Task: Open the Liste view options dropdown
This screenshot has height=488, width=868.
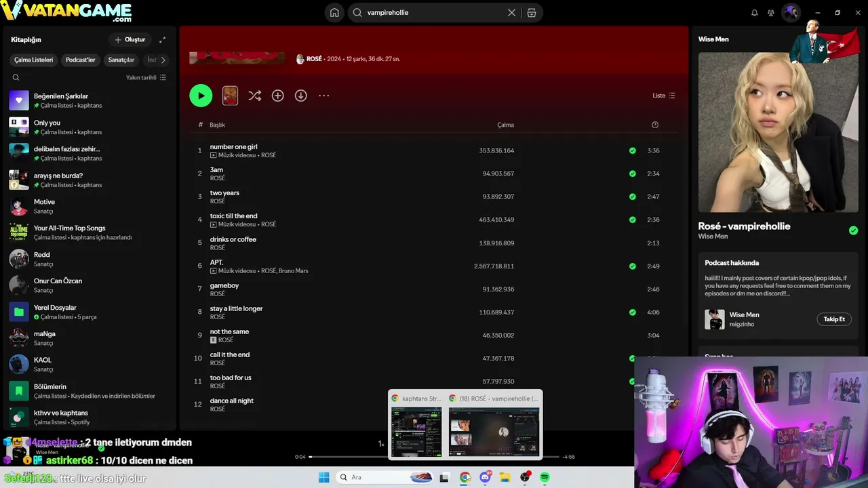Action: pos(664,96)
